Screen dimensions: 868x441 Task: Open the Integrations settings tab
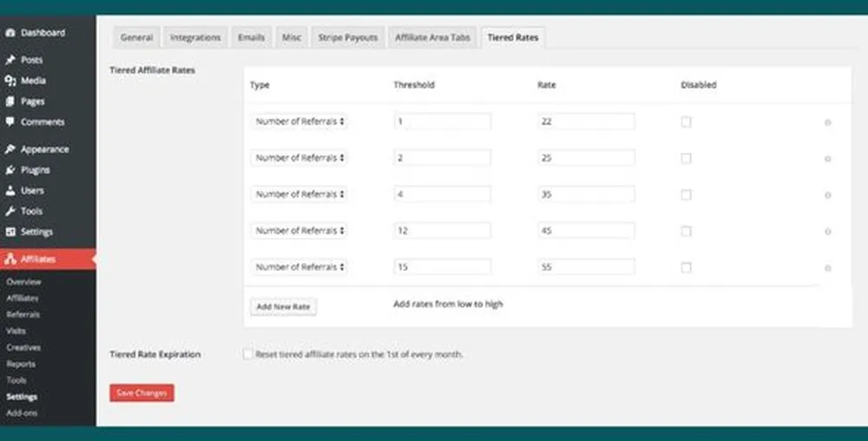[195, 38]
